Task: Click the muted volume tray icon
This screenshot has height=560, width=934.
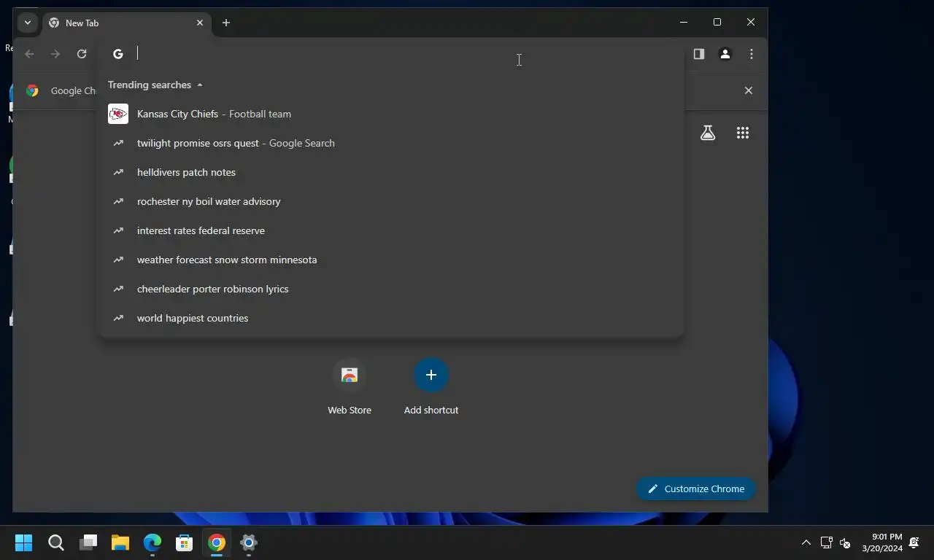Action: [845, 542]
